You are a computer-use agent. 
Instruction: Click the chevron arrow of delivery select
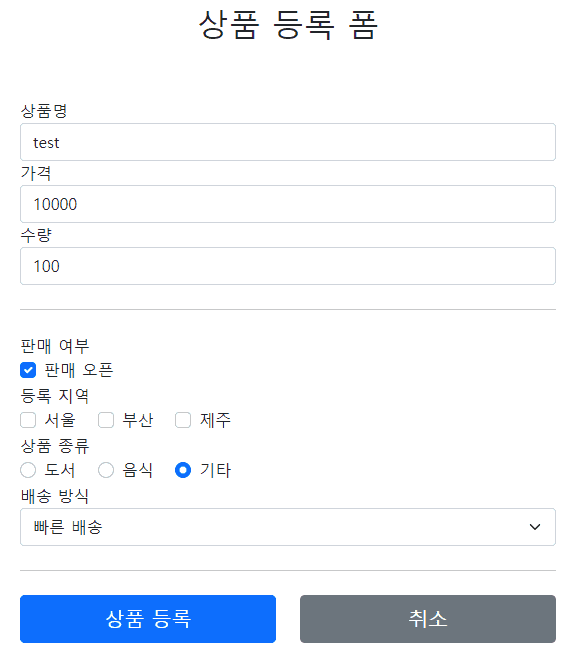(535, 527)
